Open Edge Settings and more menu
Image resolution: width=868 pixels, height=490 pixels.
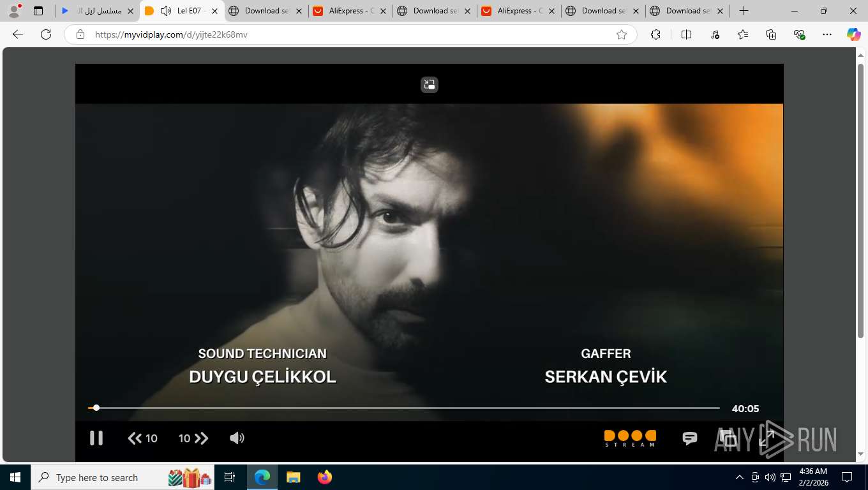pyautogui.click(x=827, y=34)
